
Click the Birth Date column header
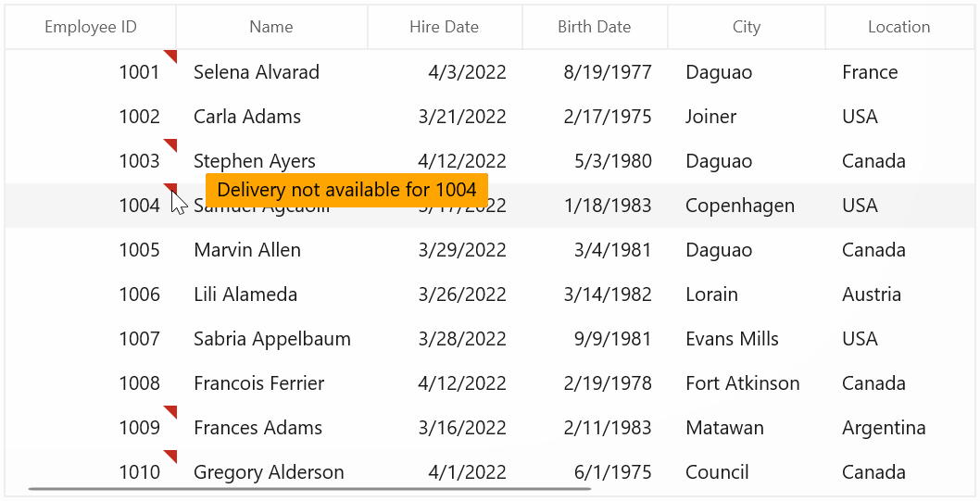(595, 27)
